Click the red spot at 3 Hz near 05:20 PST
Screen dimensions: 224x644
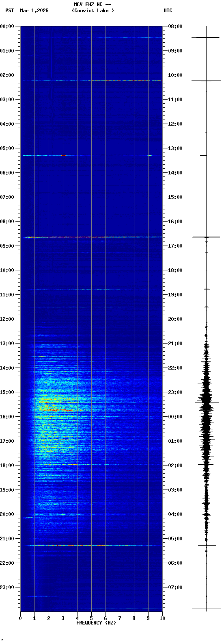(63, 155)
